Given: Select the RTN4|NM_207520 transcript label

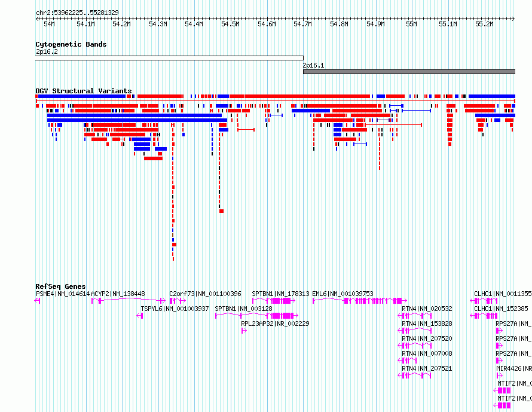Looking at the screenshot, I should click(x=427, y=338).
